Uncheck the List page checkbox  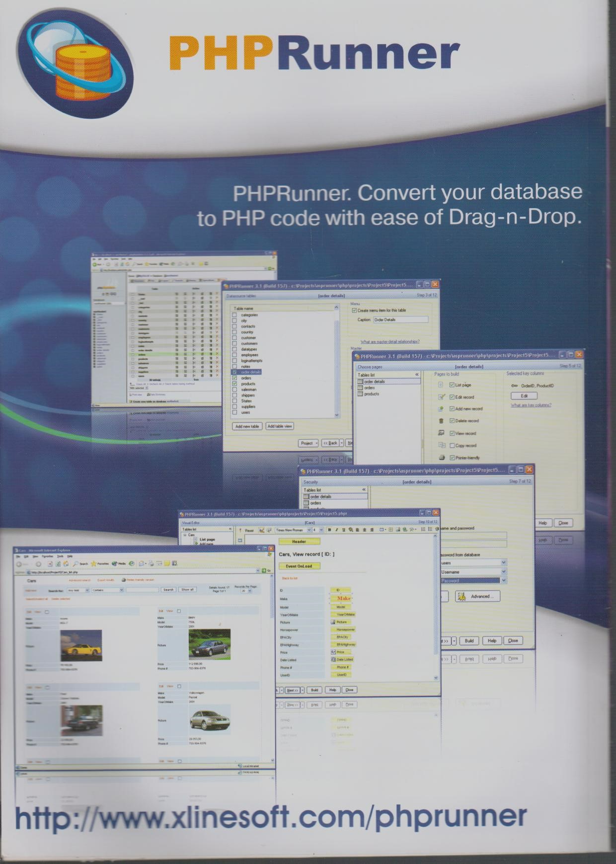pyautogui.click(x=452, y=385)
